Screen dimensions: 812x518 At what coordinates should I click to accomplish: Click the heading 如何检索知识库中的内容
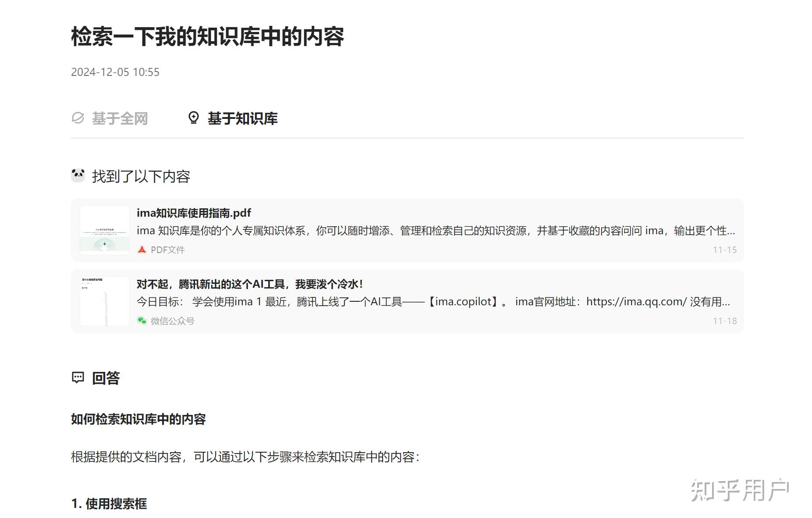coord(139,420)
